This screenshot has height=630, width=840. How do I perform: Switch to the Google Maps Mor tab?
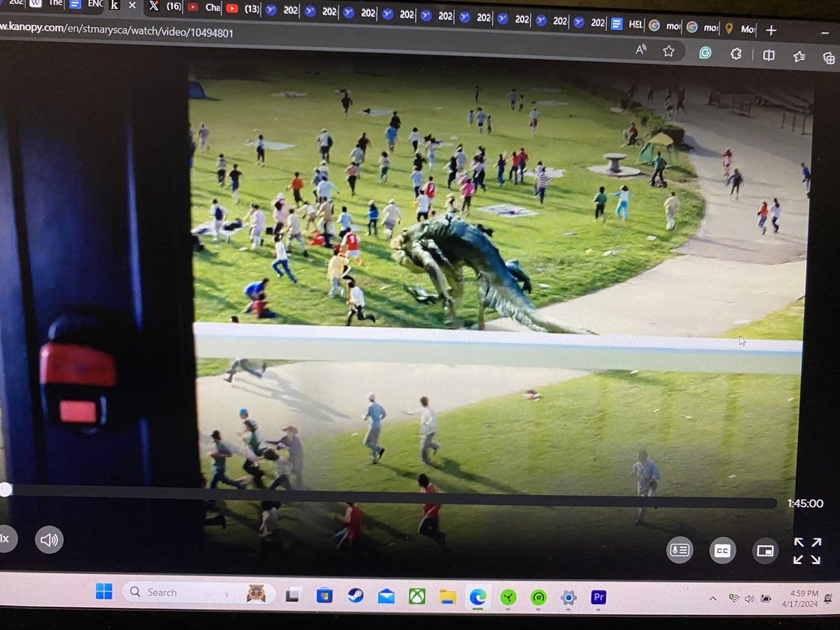pyautogui.click(x=739, y=29)
